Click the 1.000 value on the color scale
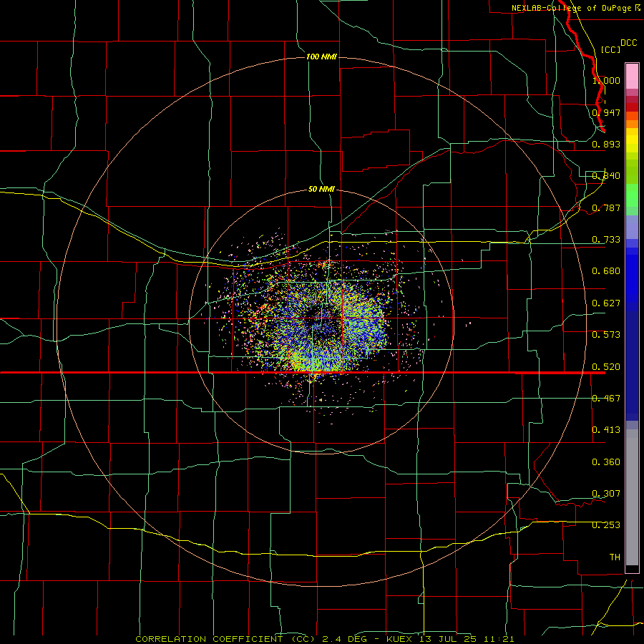Screen dimensions: 644x644 [606, 80]
